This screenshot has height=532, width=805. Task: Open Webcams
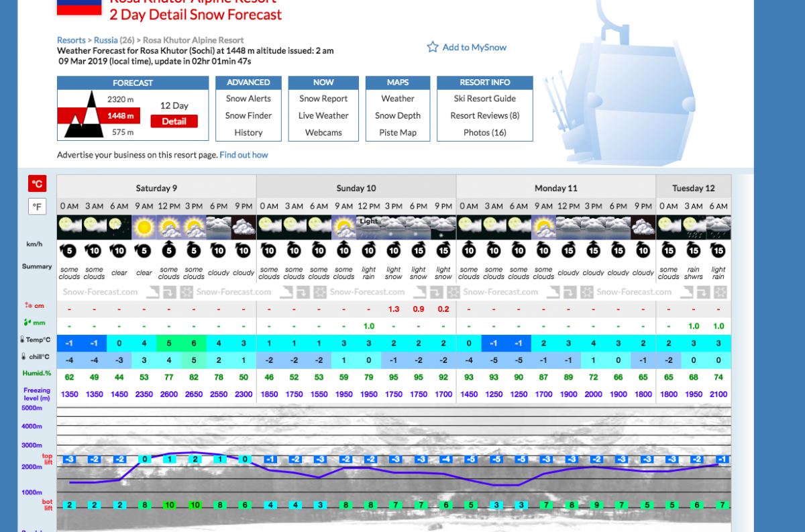323,133
